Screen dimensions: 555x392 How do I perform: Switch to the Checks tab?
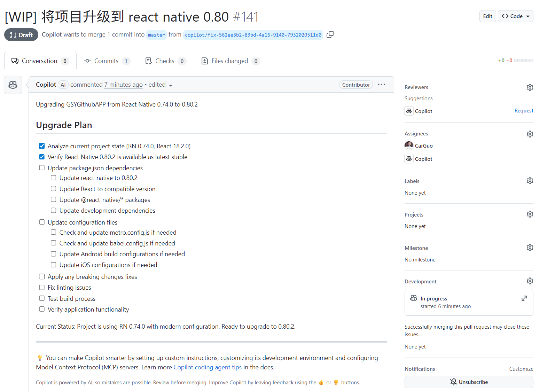click(x=165, y=61)
